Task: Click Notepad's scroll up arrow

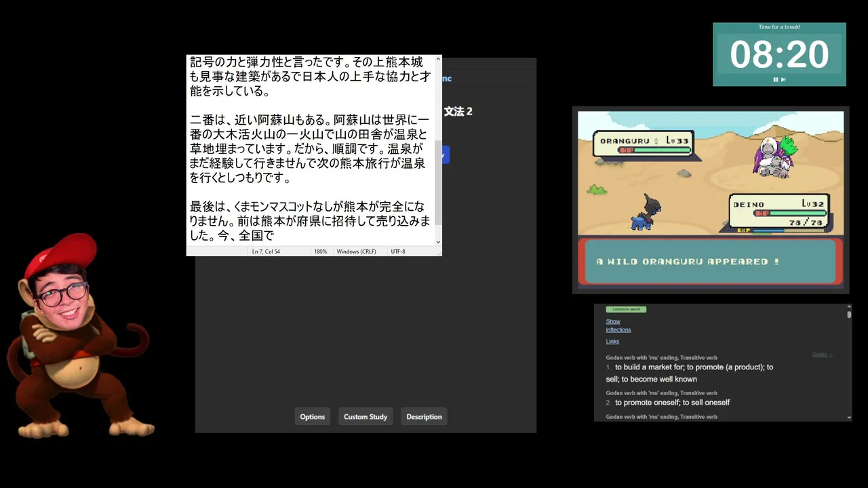Action: [438, 59]
